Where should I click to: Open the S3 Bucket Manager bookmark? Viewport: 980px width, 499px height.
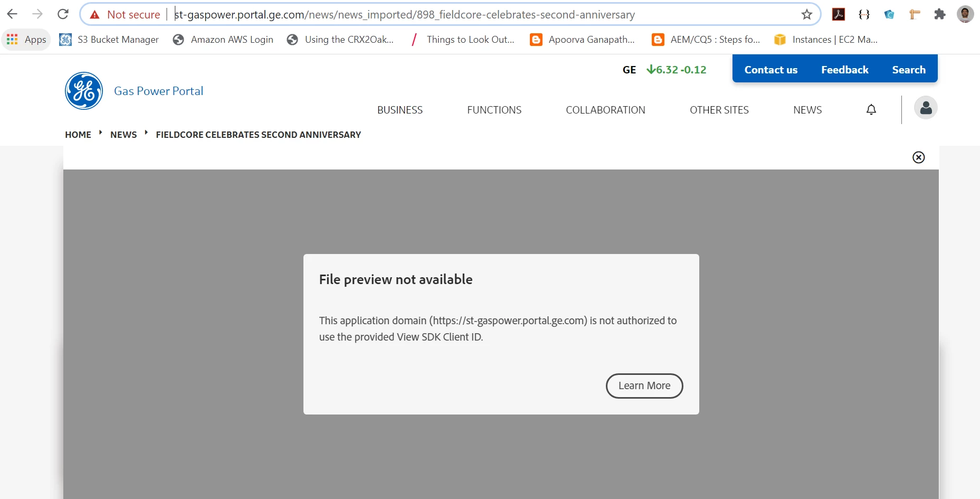coord(109,40)
